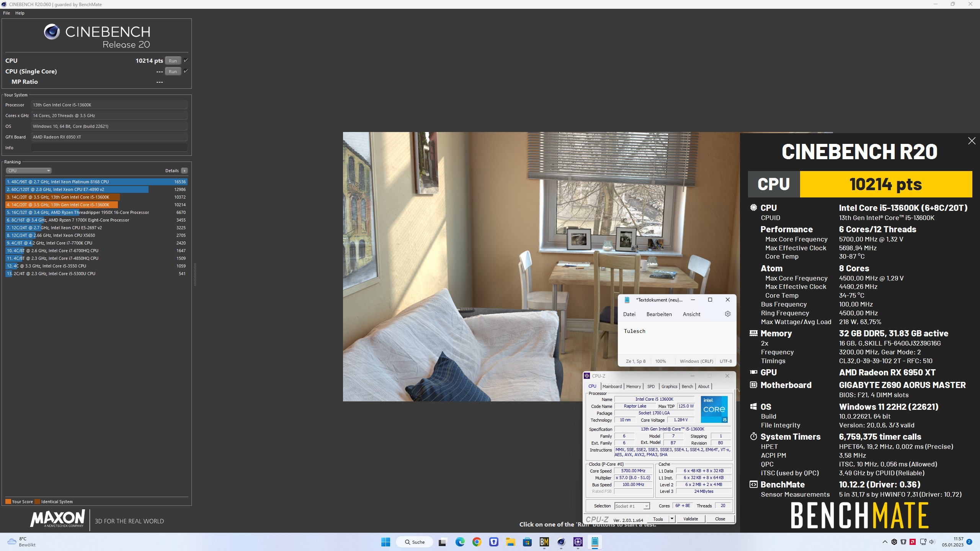Open Task View from the taskbar
Screen dimensions: 980x551
[x=443, y=542]
